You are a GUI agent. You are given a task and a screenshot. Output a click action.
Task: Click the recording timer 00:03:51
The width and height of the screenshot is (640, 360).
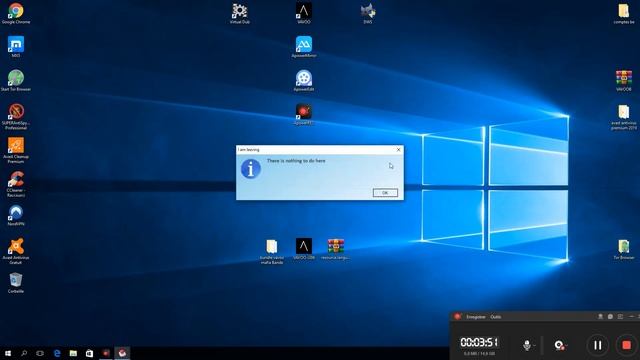pos(479,342)
